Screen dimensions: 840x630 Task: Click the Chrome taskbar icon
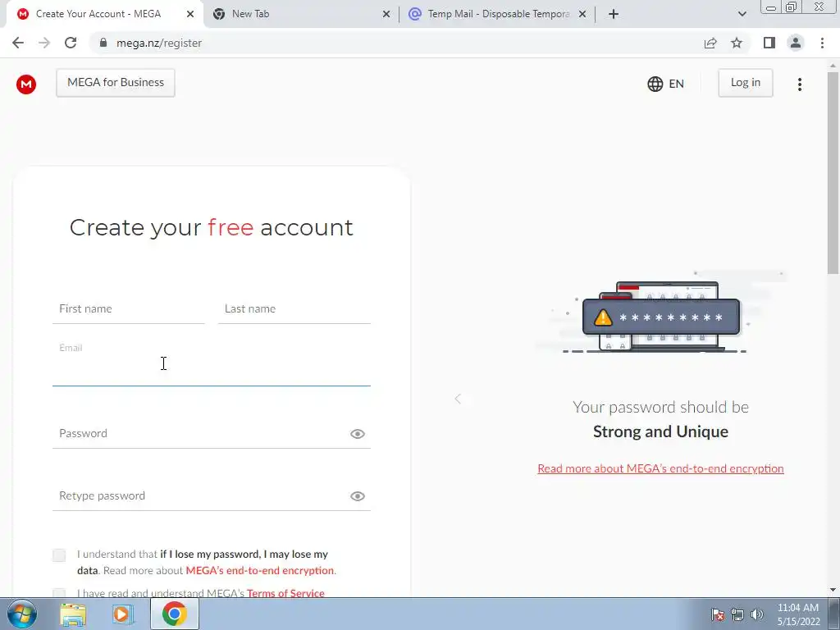tap(174, 614)
